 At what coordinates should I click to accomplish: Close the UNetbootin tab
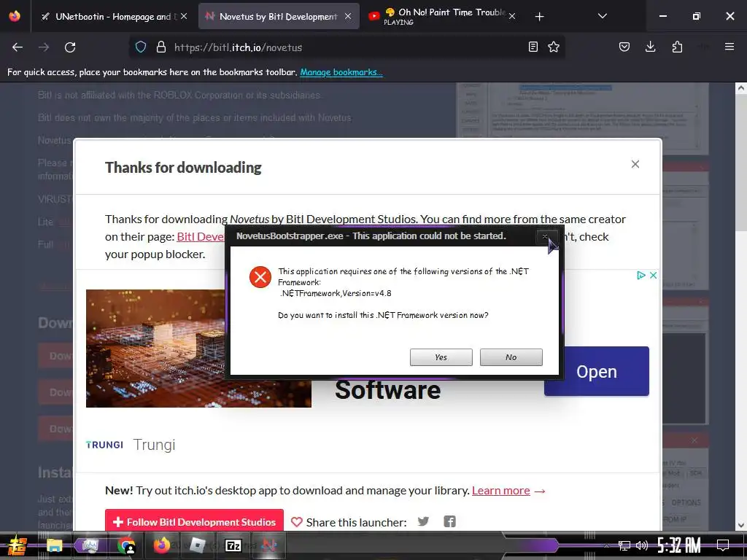coord(184,16)
